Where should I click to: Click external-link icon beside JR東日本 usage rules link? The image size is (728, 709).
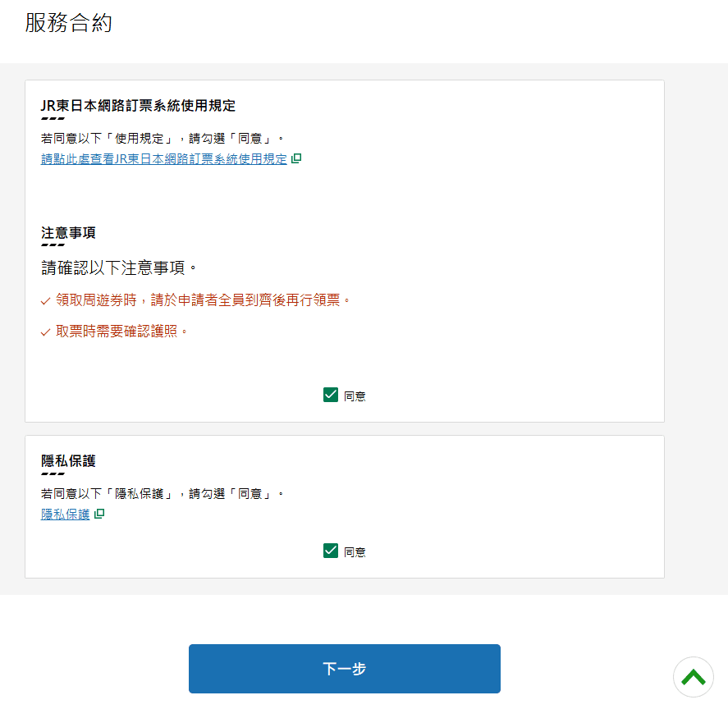click(296, 159)
